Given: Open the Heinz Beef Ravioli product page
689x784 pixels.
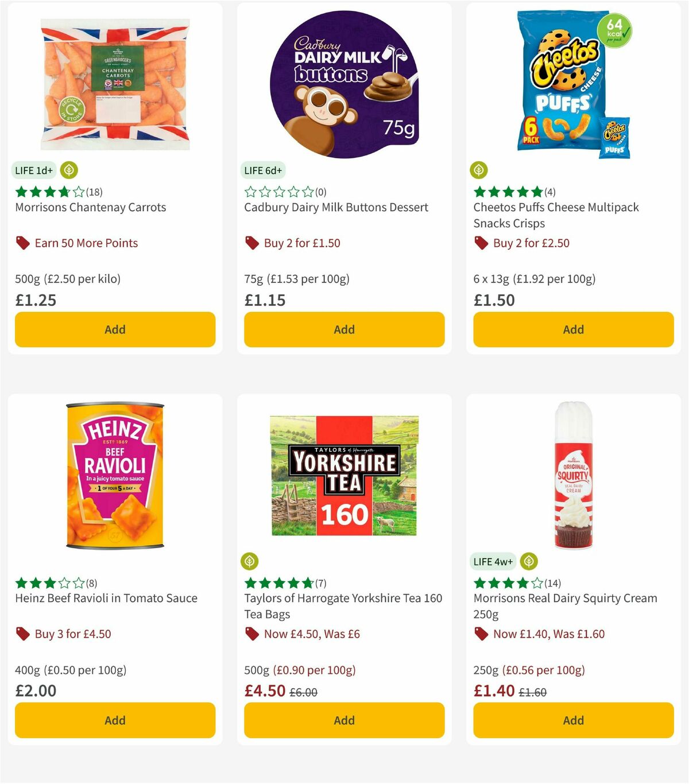Looking at the screenshot, I should click(x=105, y=598).
